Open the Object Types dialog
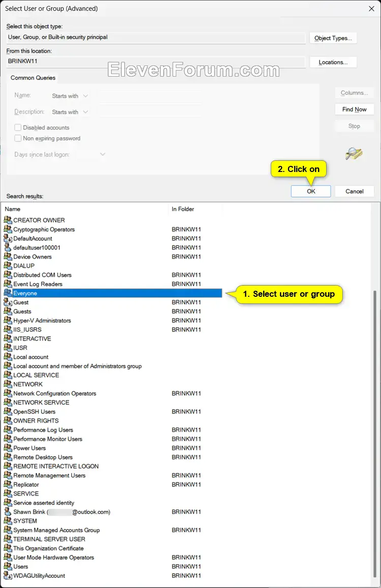 [333, 38]
